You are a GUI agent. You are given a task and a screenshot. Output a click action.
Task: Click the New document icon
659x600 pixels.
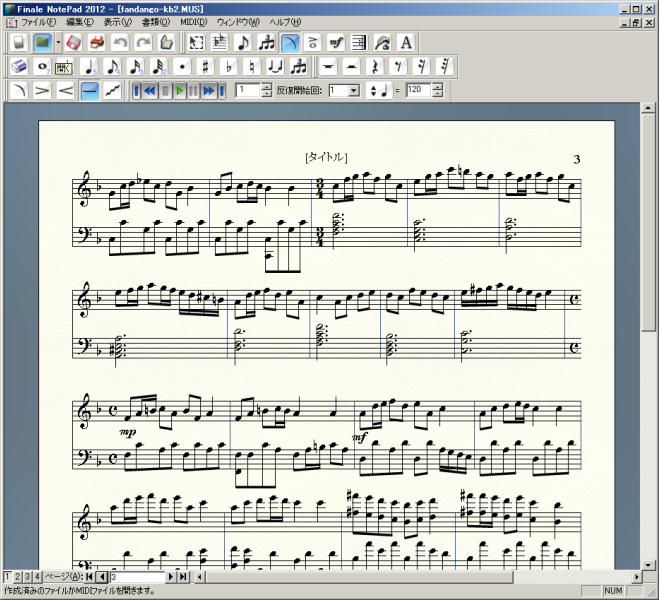pyautogui.click(x=19, y=42)
